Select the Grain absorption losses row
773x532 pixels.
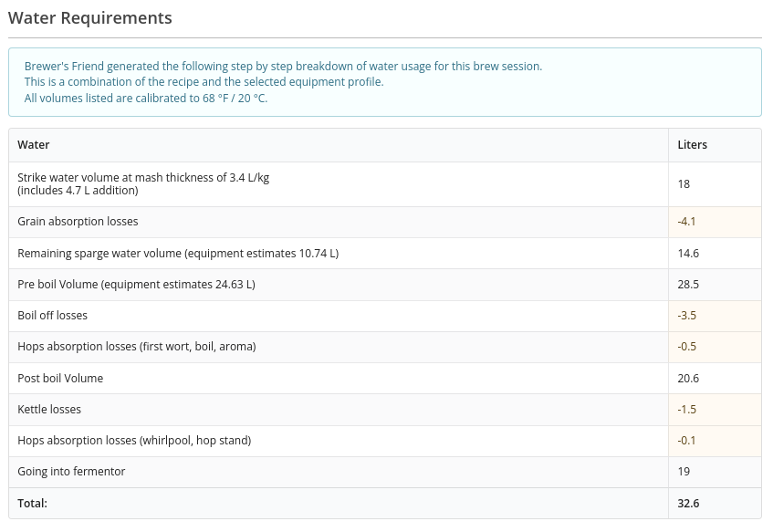pyautogui.click(x=385, y=222)
